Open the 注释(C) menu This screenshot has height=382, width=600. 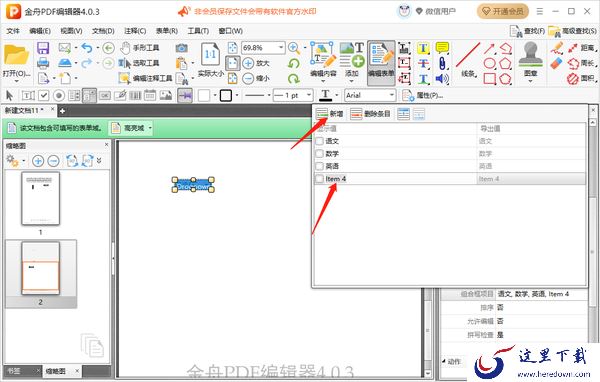tap(135, 31)
